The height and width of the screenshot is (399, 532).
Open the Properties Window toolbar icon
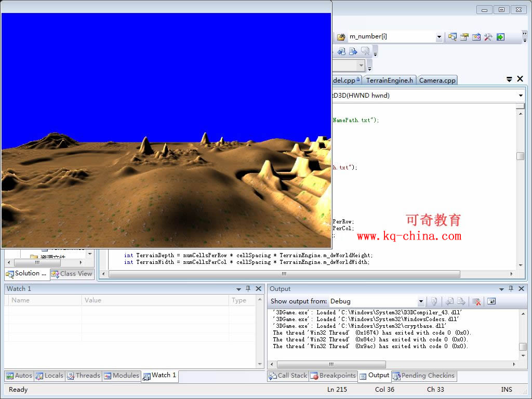[x=464, y=37]
